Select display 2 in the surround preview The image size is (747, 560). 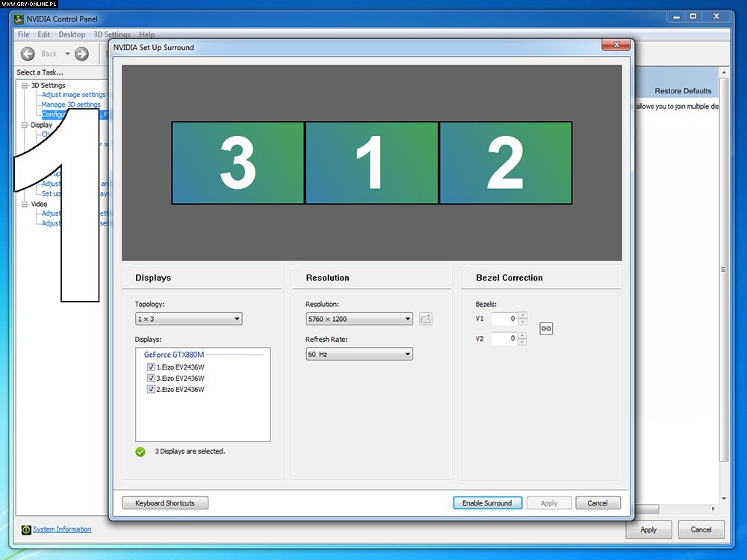point(505,163)
